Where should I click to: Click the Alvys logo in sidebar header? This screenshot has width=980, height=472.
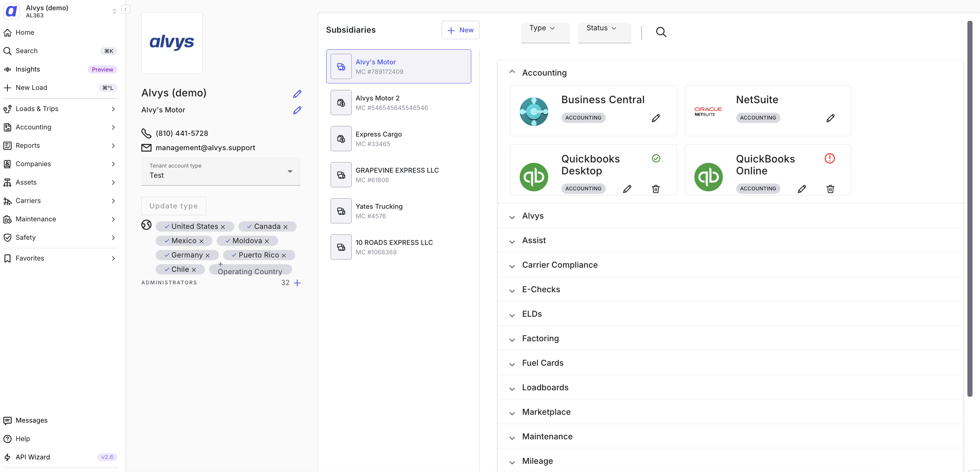[12, 11]
